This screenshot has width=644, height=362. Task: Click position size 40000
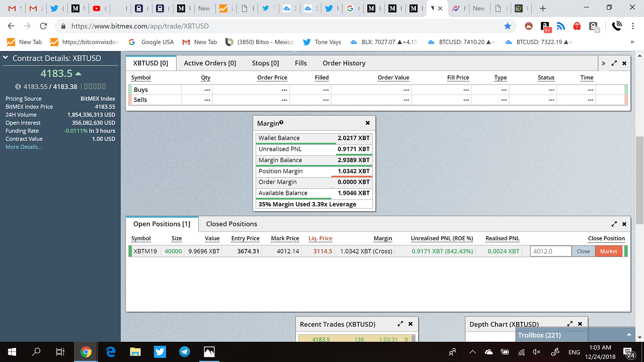pyautogui.click(x=173, y=251)
